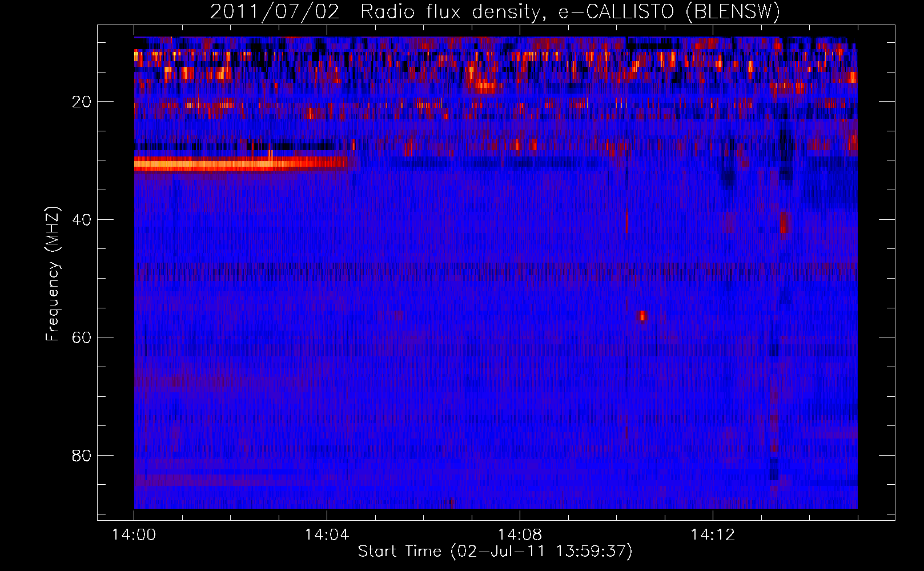Click the 14:12 time tick label

(713, 534)
